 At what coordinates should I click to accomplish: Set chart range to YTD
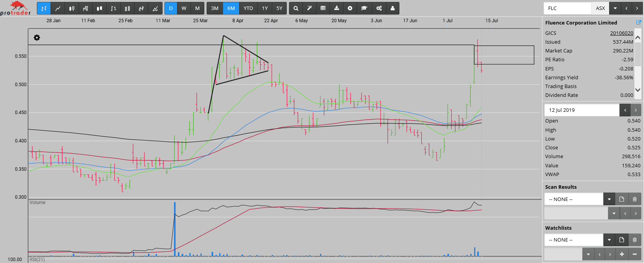(248, 8)
